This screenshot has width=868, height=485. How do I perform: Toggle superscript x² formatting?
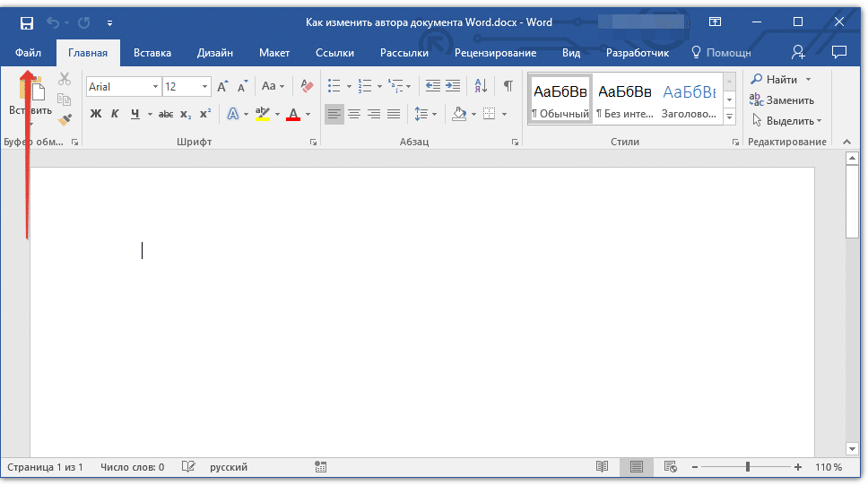[x=205, y=114]
